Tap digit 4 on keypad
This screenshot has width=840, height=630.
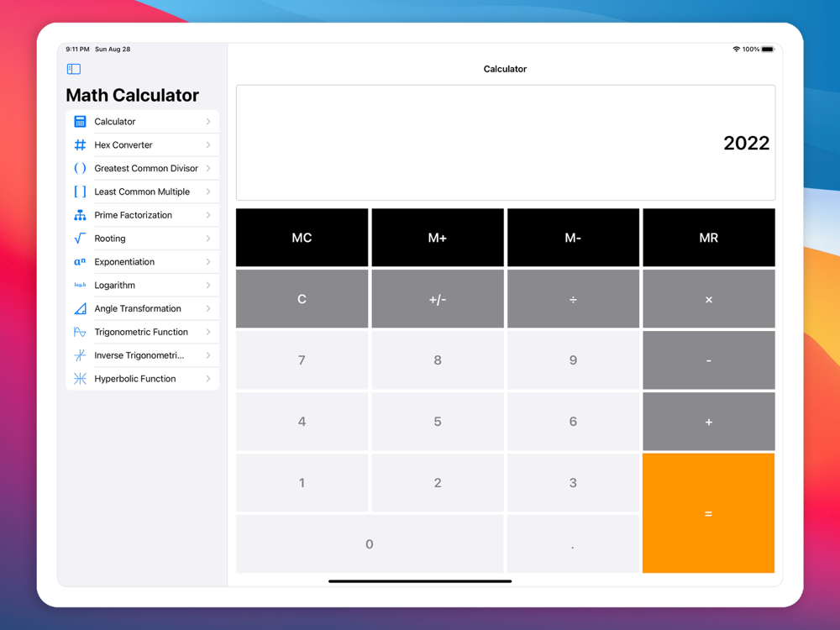point(302,422)
